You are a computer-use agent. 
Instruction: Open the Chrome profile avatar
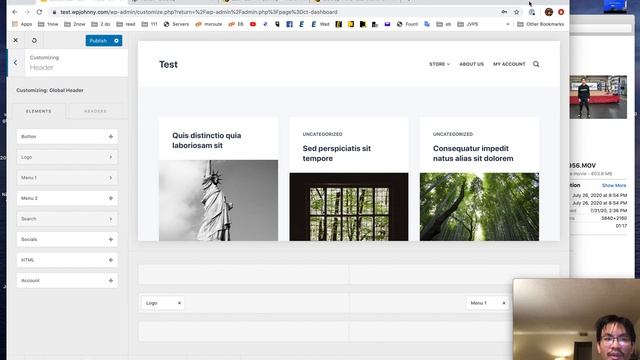[x=549, y=12]
